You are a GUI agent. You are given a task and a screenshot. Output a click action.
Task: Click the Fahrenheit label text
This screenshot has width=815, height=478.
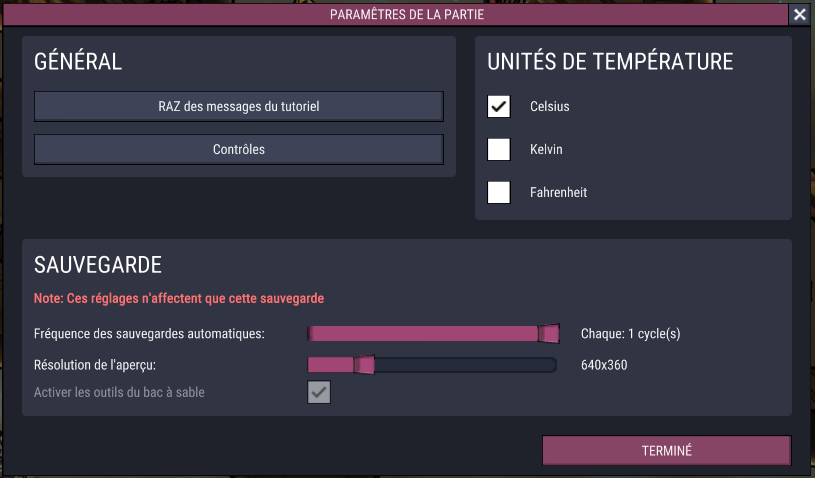(558, 192)
